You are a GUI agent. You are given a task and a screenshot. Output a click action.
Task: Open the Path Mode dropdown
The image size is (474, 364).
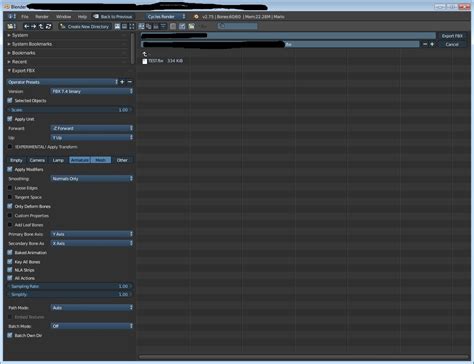tap(92, 308)
